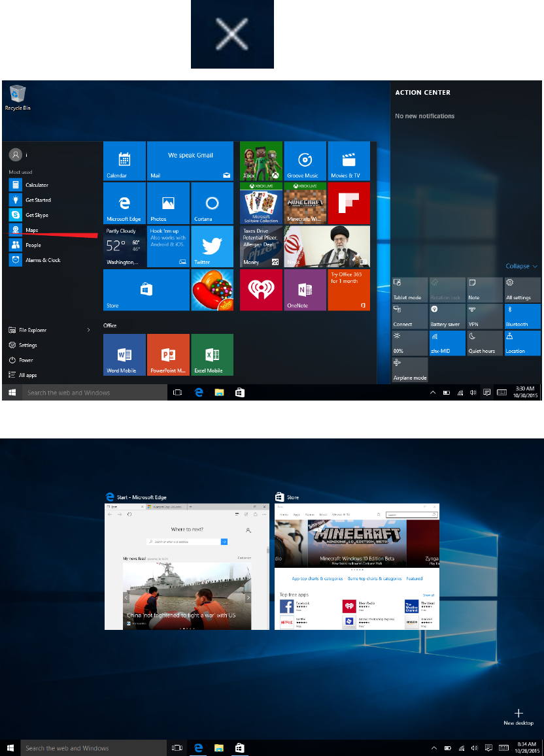The height and width of the screenshot is (756, 544).
Task: Launch the PowerPoint Mobile tile
Action: tap(168, 355)
